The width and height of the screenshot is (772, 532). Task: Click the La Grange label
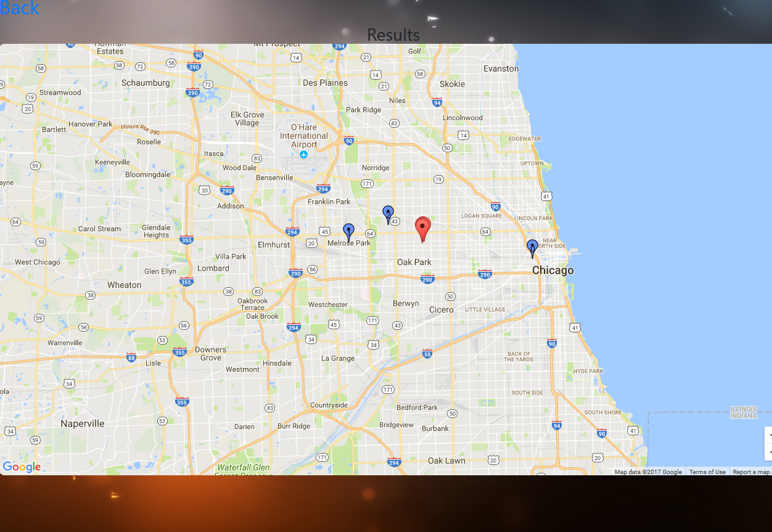tap(338, 358)
